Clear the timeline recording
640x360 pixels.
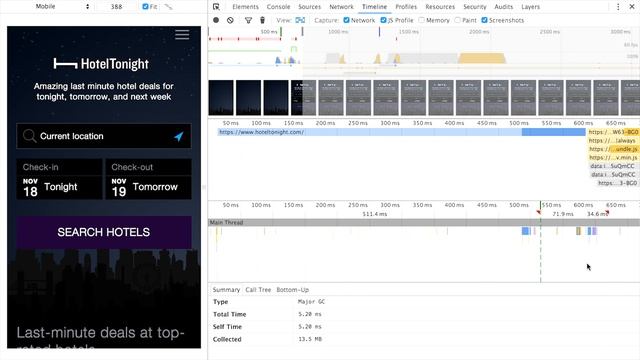[x=230, y=20]
